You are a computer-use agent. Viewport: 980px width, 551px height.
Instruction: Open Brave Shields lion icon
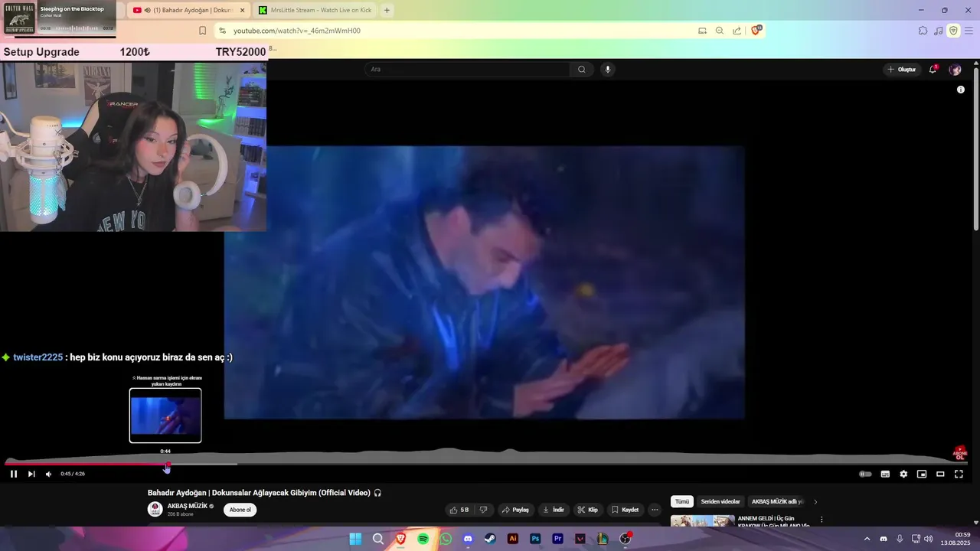[756, 31]
